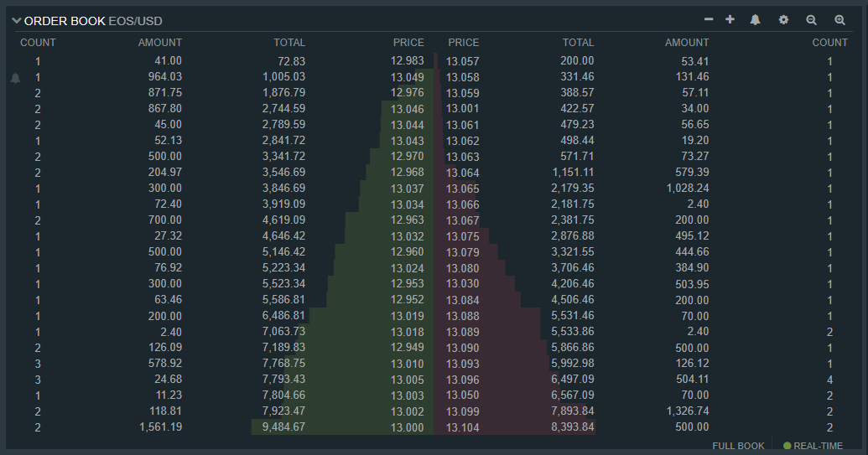Click ask amount 53.41
This screenshot has height=455, width=868.
click(695, 61)
